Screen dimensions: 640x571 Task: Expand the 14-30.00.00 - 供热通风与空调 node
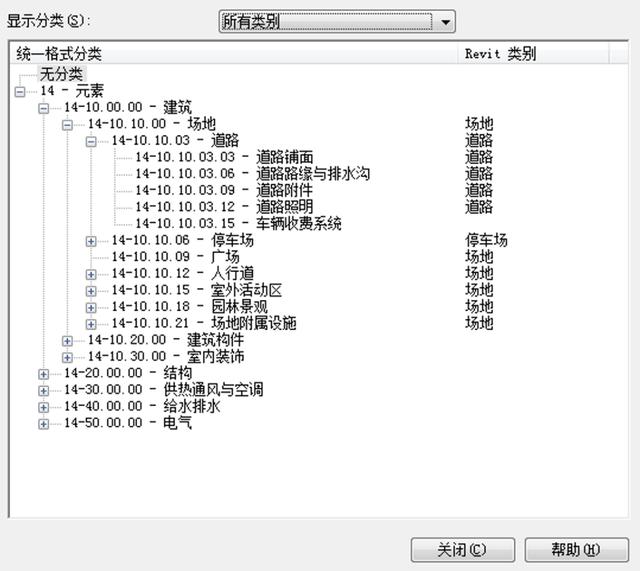43,391
